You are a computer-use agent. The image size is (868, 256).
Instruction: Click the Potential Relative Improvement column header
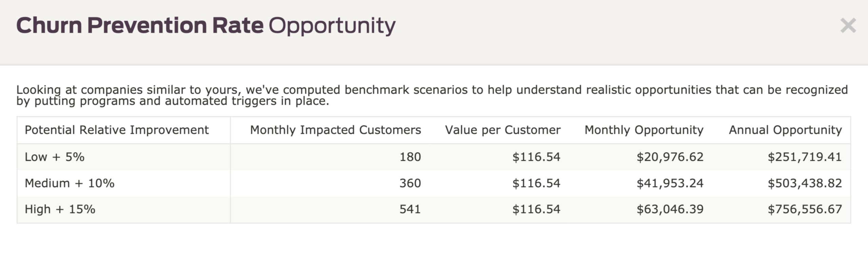(x=117, y=130)
